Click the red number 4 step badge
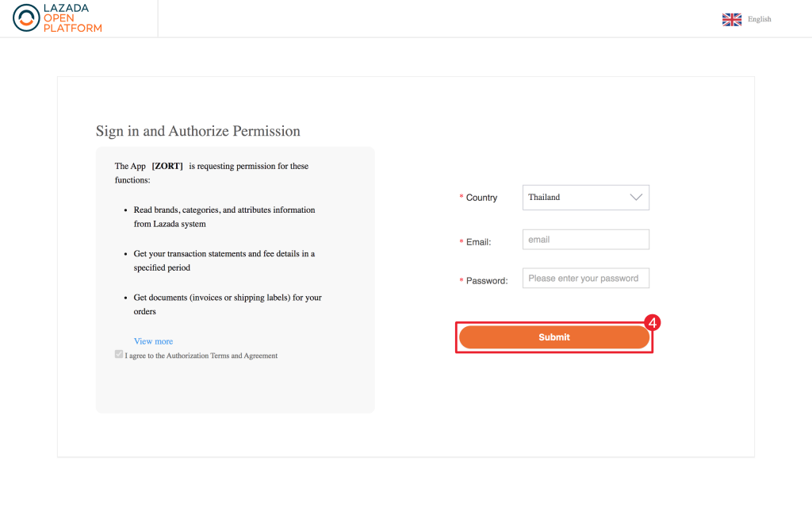812x508 pixels. pyautogui.click(x=653, y=323)
